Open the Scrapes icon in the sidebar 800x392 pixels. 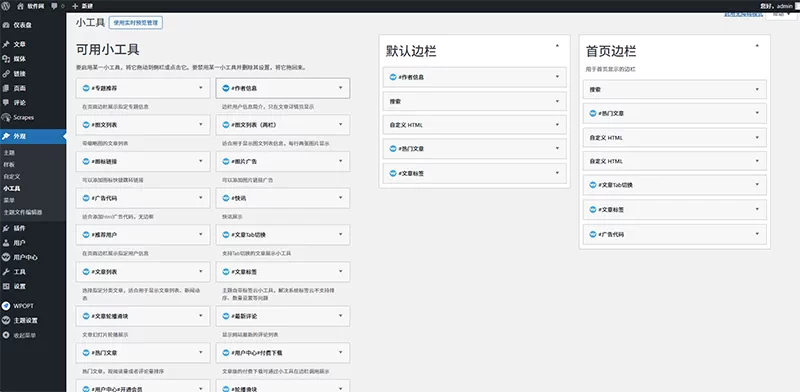point(6,117)
